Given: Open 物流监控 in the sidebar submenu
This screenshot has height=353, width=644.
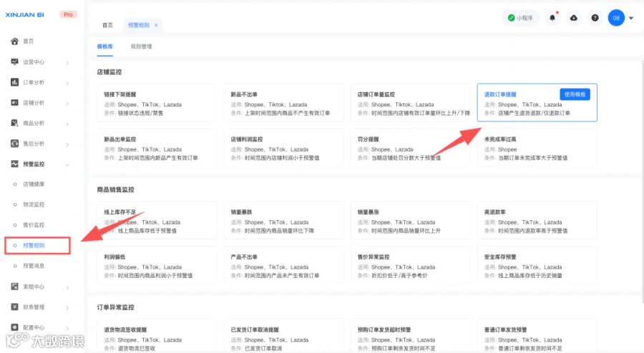Looking at the screenshot, I should point(34,204).
